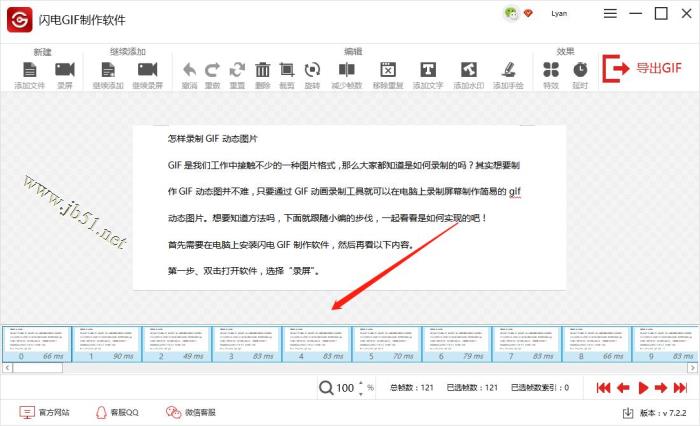Go to the previous frame
This screenshot has width=700, height=426.
(x=623, y=388)
